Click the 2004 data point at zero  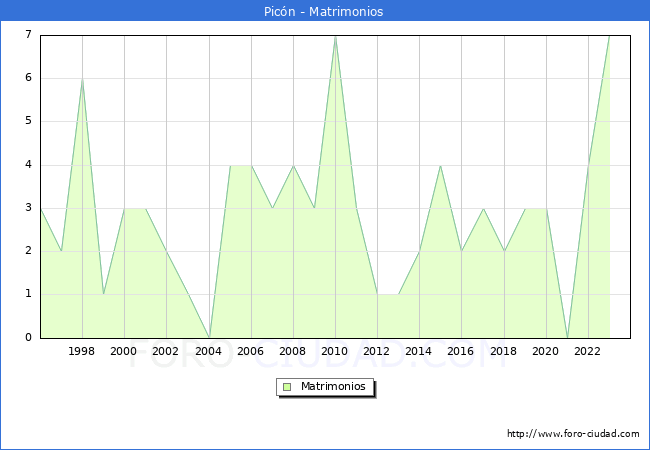click(x=209, y=337)
